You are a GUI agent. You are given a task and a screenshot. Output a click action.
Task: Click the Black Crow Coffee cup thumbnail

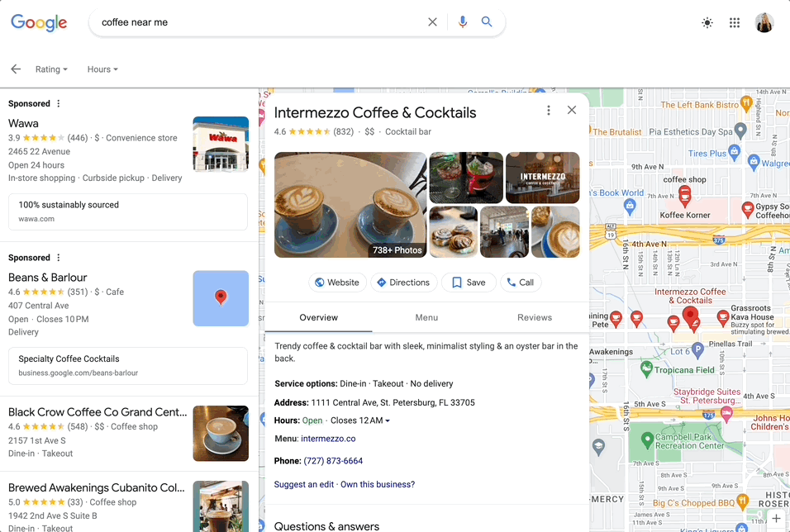coord(221,433)
